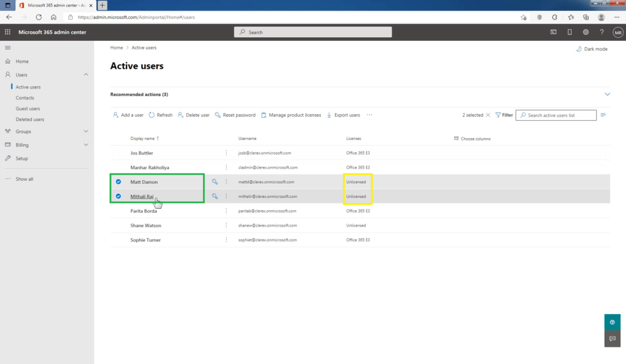Collapse the Users navigation section
Screen dimensions: 626x364
[86, 75]
